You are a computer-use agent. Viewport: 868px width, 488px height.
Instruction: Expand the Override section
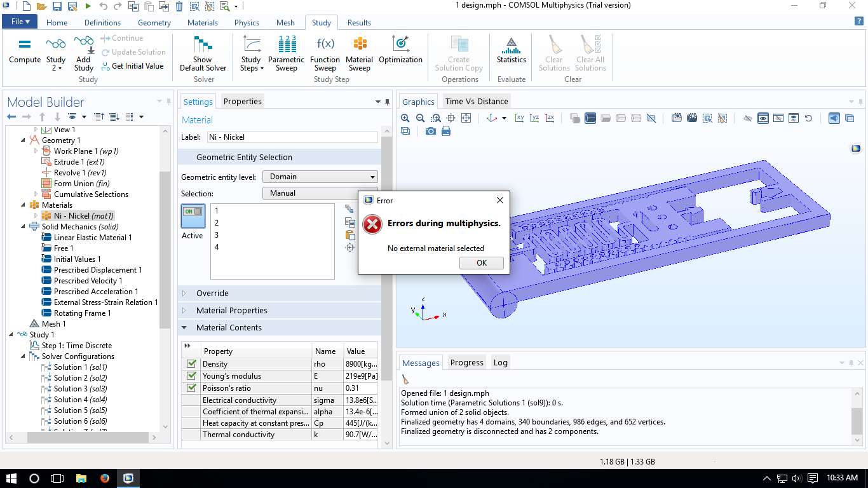[212, 294]
